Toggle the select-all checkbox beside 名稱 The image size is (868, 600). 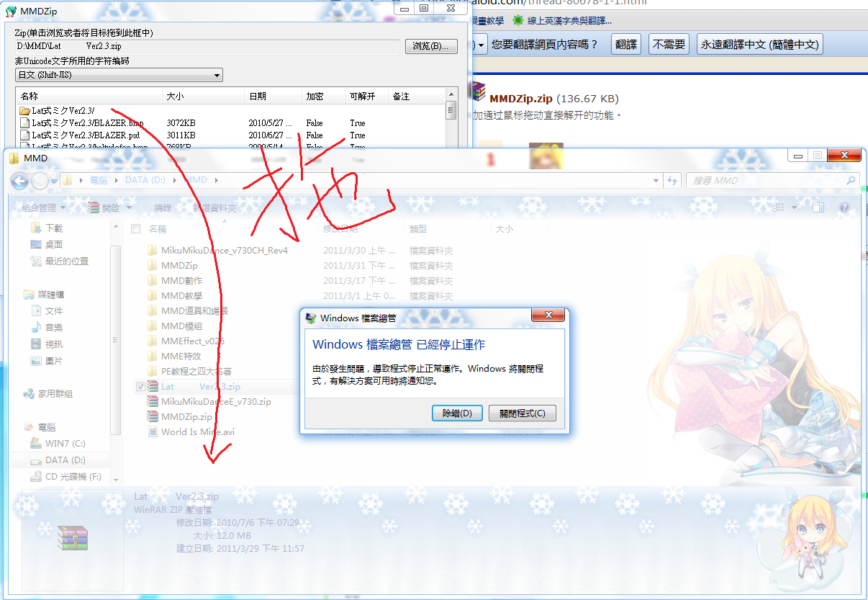[x=135, y=229]
